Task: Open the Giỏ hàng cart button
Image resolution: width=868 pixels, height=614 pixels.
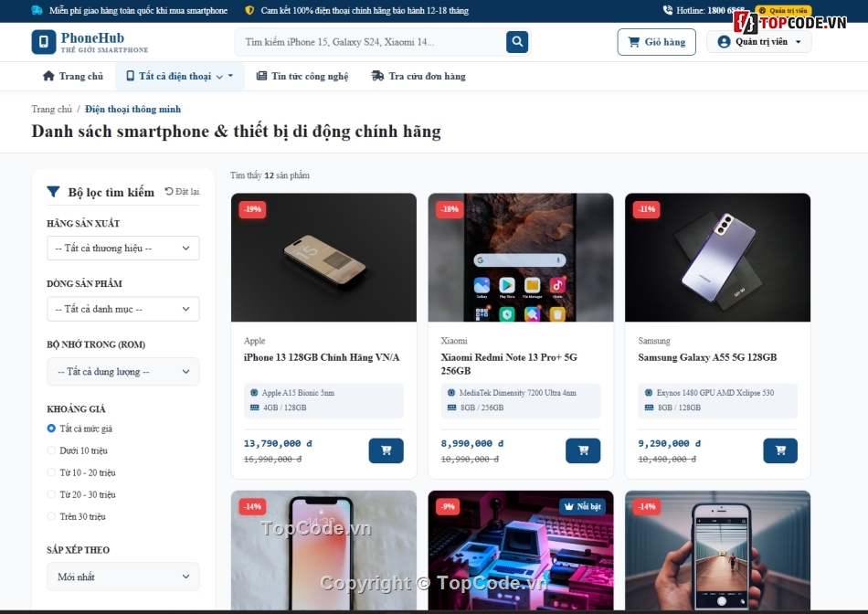Action: 657,42
